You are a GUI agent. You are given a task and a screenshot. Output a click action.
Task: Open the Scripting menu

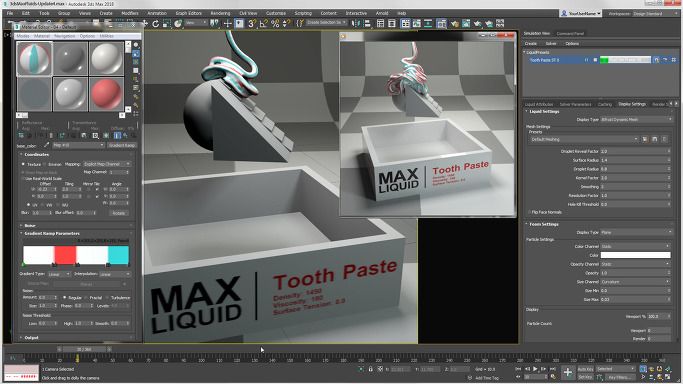[x=303, y=13]
